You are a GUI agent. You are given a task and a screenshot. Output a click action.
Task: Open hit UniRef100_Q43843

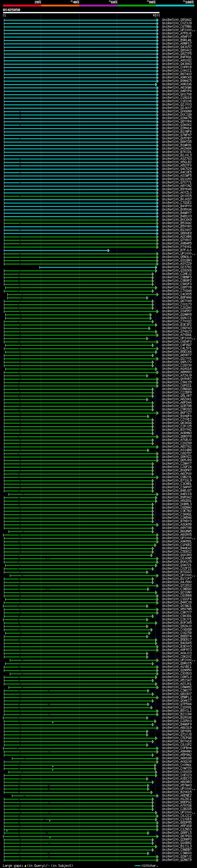click(x=177, y=64)
